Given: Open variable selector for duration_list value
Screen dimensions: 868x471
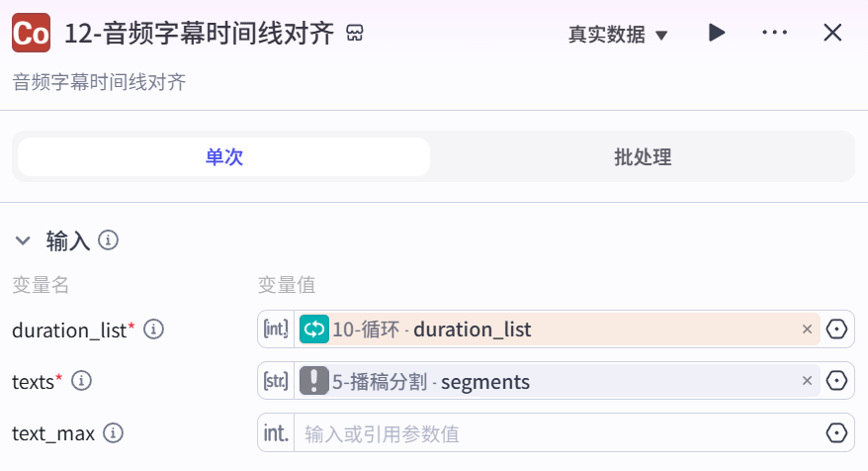Looking at the screenshot, I should click(x=836, y=330).
